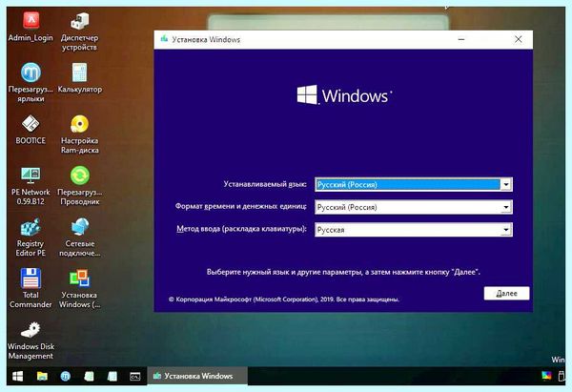
Task: Click the colorful tray icon on taskbar
Action: click(546, 376)
